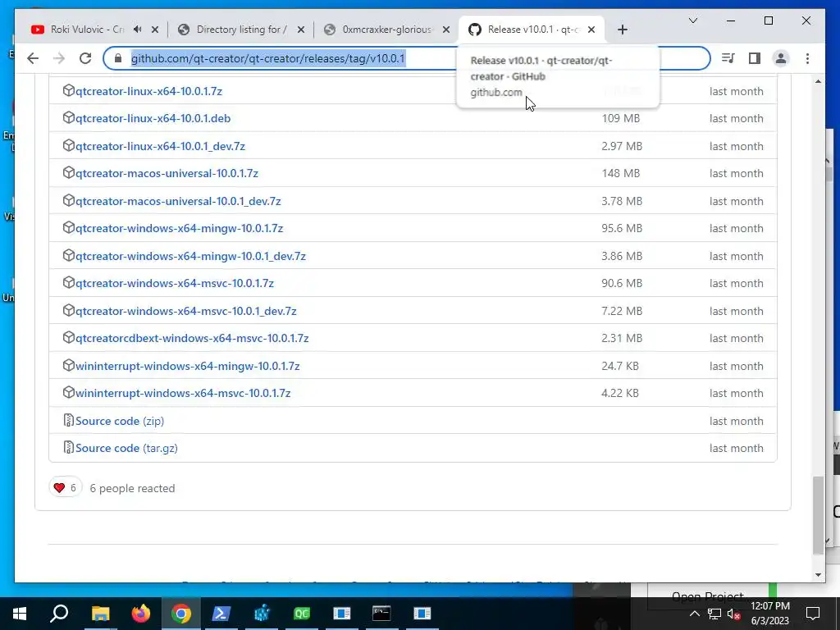This screenshot has width=840, height=630.
Task: Open the network status tray icon
Action: pos(714,614)
